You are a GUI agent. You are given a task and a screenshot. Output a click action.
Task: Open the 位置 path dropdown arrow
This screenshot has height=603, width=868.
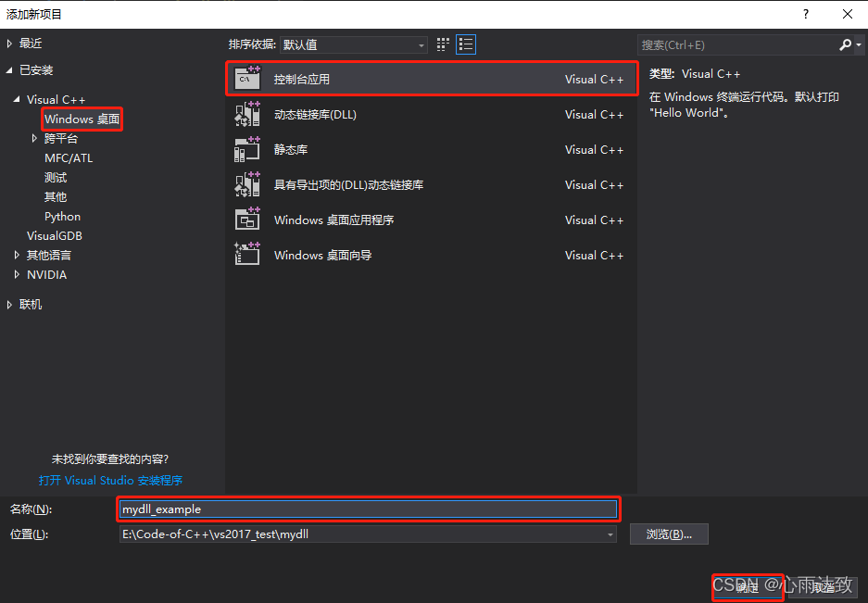(x=610, y=534)
